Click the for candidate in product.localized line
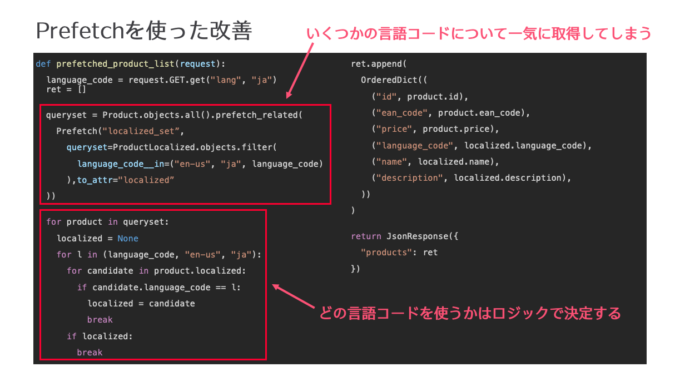The height and width of the screenshot is (381, 680). click(x=156, y=271)
